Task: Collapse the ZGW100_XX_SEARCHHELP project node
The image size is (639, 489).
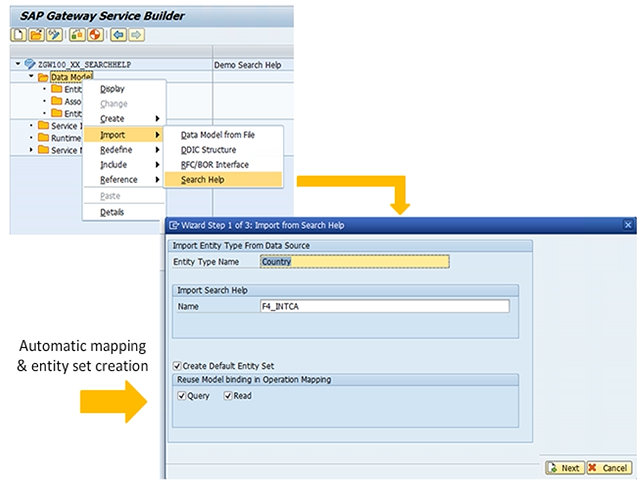Action: click(x=16, y=64)
